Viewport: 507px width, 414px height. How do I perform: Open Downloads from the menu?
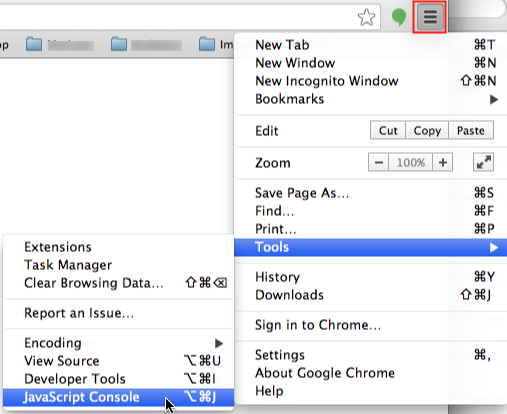point(371,295)
